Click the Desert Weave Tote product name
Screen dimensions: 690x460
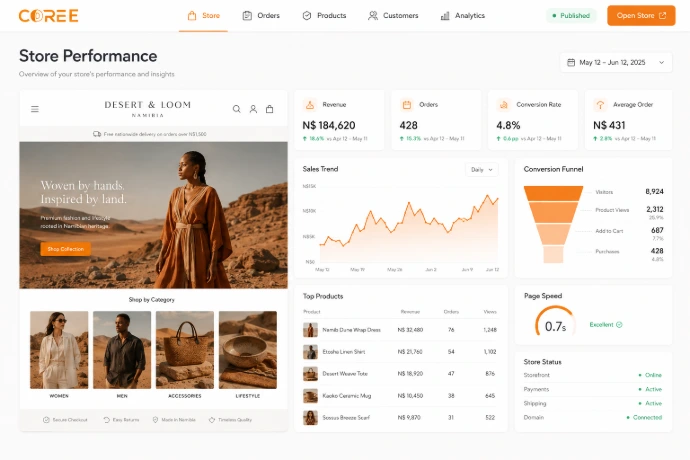coord(345,374)
